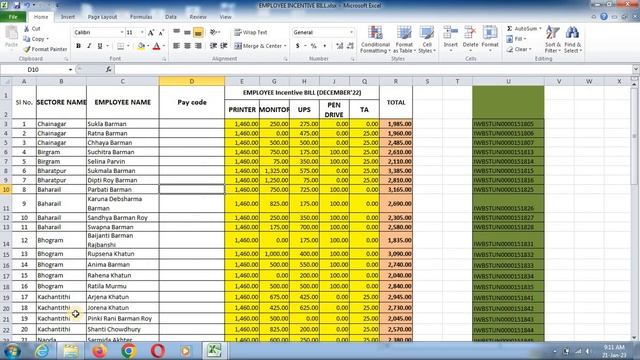Open Opera browser from the taskbar

tap(158, 351)
